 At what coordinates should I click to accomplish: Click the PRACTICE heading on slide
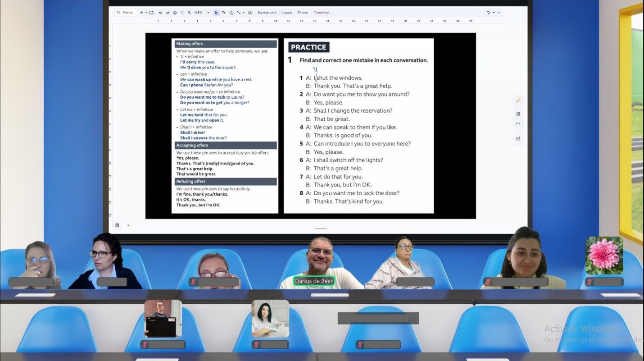coord(308,47)
